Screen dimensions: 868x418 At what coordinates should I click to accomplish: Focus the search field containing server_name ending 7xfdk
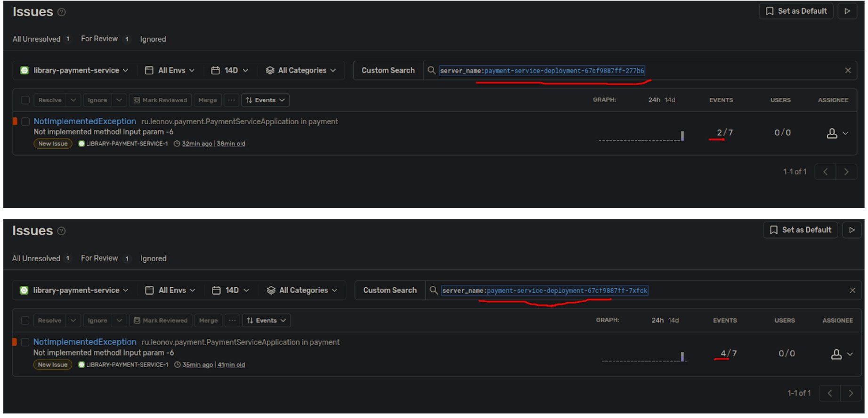(643, 290)
